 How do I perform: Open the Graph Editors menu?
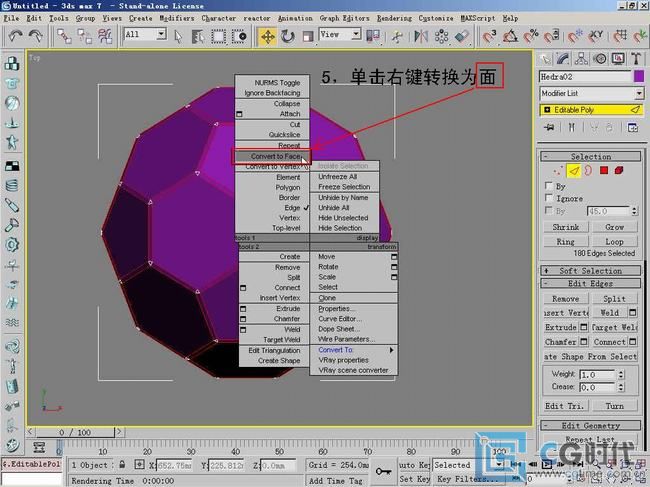click(344, 18)
